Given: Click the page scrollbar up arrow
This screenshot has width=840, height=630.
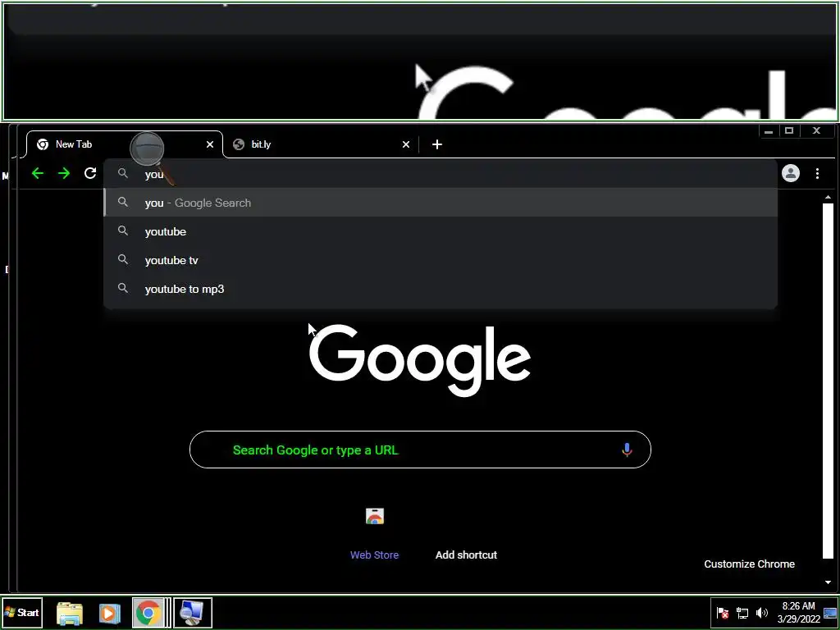Looking at the screenshot, I should (828, 198).
